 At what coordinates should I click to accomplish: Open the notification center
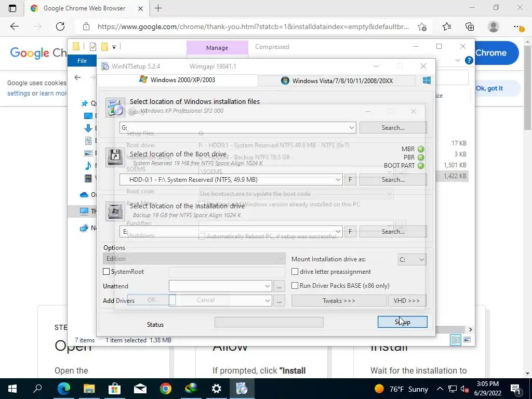click(x=515, y=389)
